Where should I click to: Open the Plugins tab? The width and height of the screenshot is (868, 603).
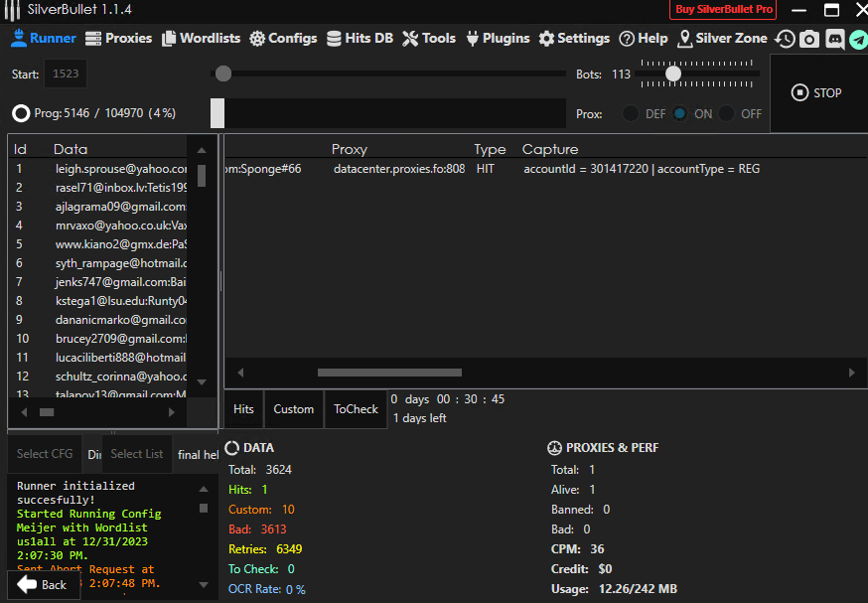tap(498, 38)
